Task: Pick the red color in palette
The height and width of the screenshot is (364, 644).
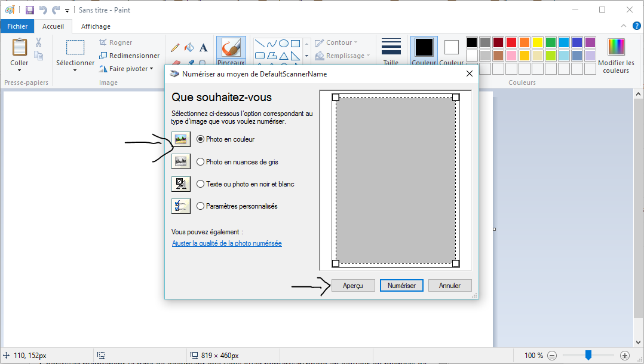Action: [511, 42]
